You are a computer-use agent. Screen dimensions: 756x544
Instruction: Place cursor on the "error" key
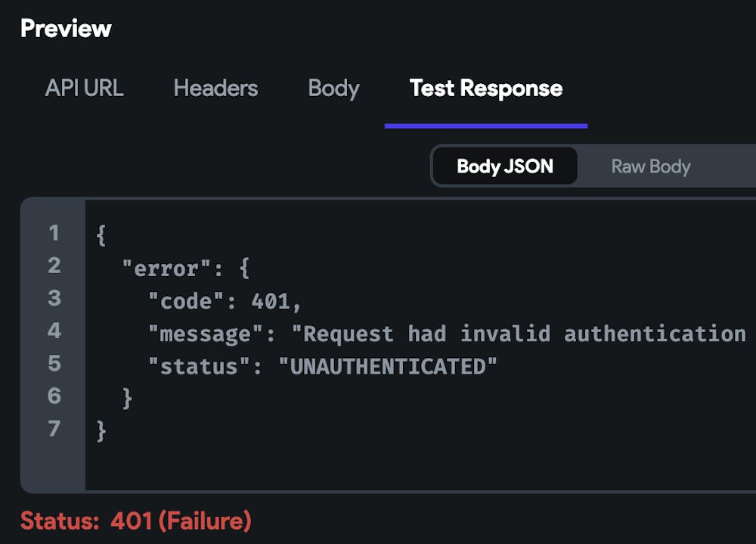[166, 269]
